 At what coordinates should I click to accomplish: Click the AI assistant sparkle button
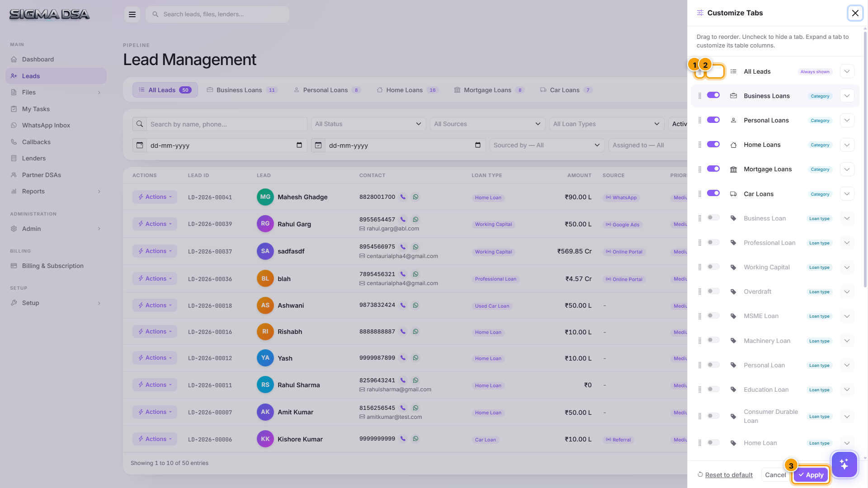[844, 464]
